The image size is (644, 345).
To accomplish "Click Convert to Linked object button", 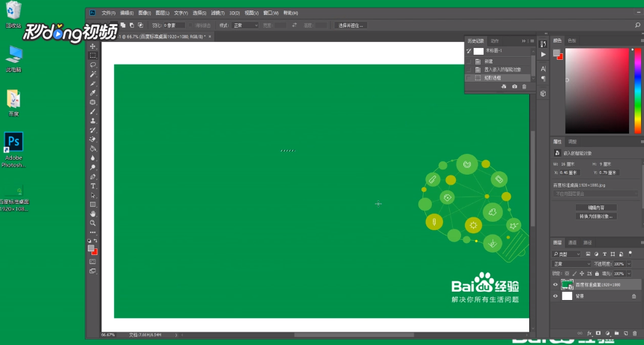I will (x=596, y=217).
